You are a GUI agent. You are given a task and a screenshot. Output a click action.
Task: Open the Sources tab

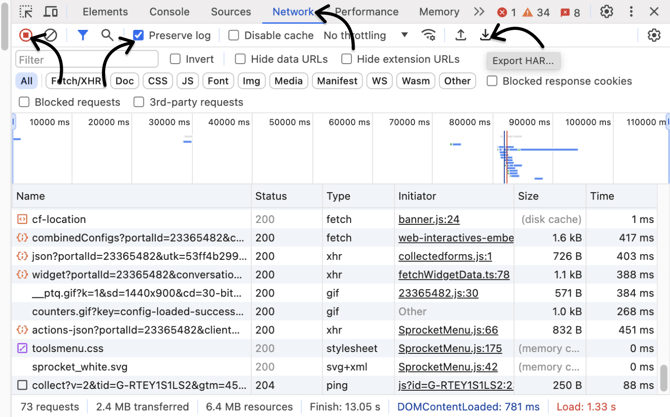click(230, 12)
